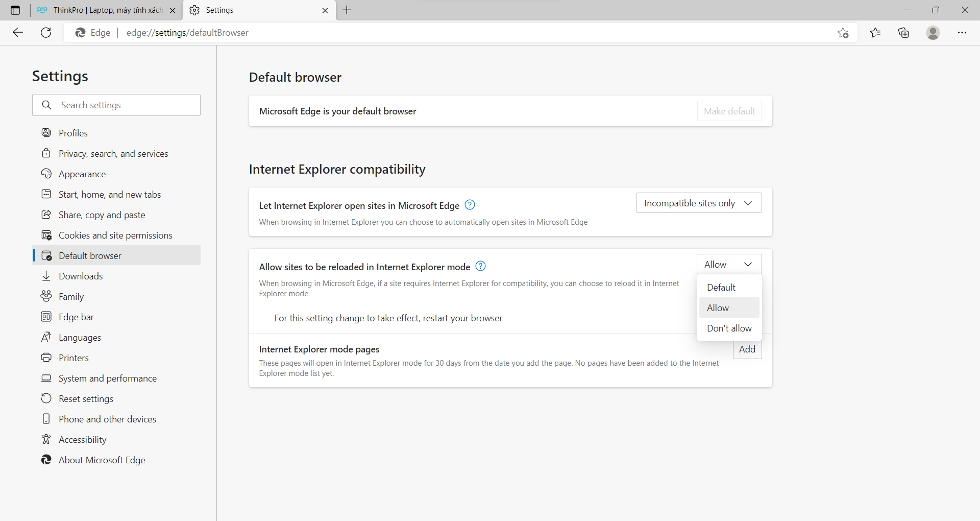Open a new tab with plus button

[x=347, y=10]
